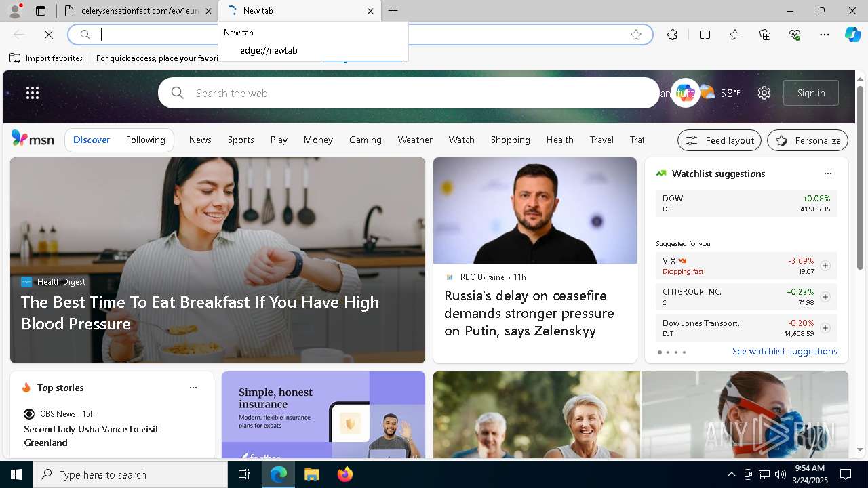868x488 pixels.
Task: Open the Money category
Action: [318, 140]
